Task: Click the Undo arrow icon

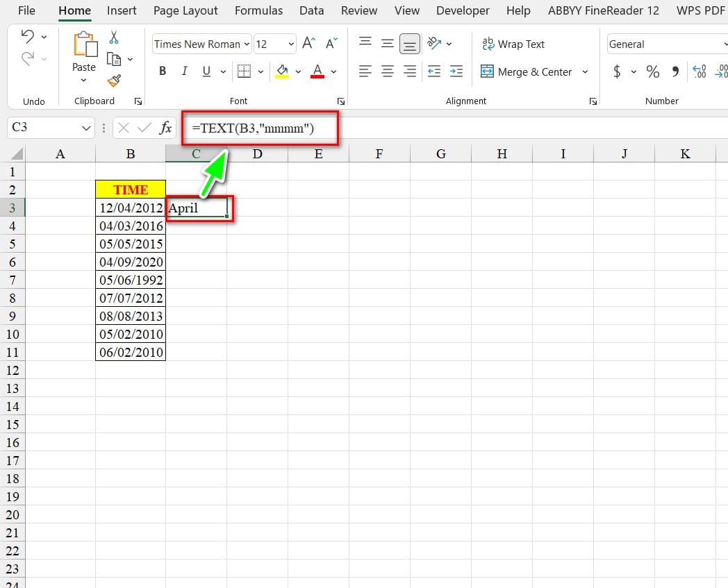Action: (28, 36)
